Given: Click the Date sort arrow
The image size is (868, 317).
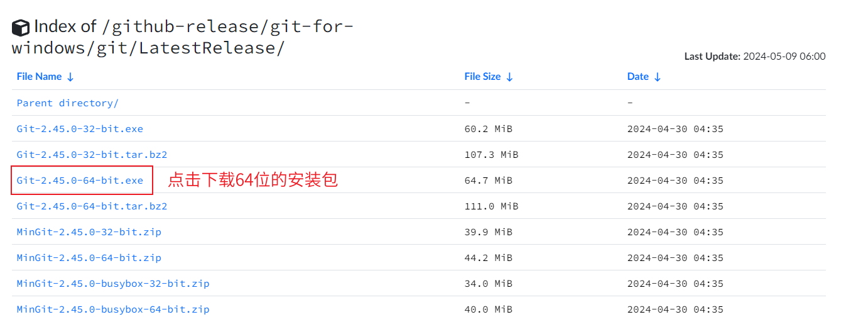Looking at the screenshot, I should [x=658, y=77].
